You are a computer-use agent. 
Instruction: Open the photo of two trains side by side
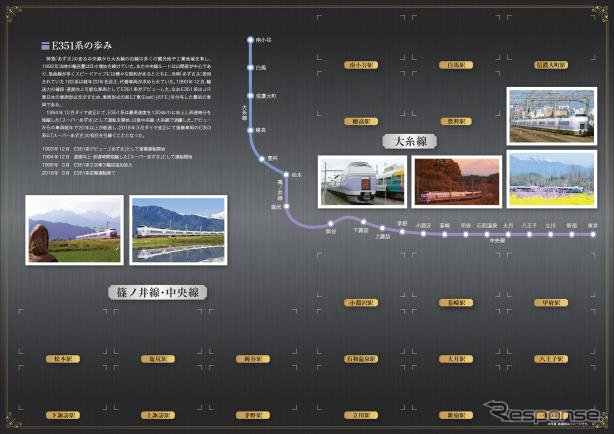(x=363, y=181)
